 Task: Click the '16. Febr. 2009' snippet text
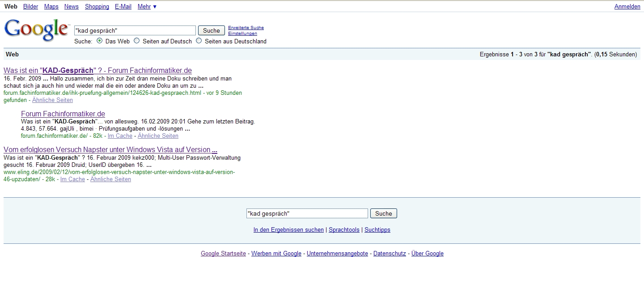(22, 78)
